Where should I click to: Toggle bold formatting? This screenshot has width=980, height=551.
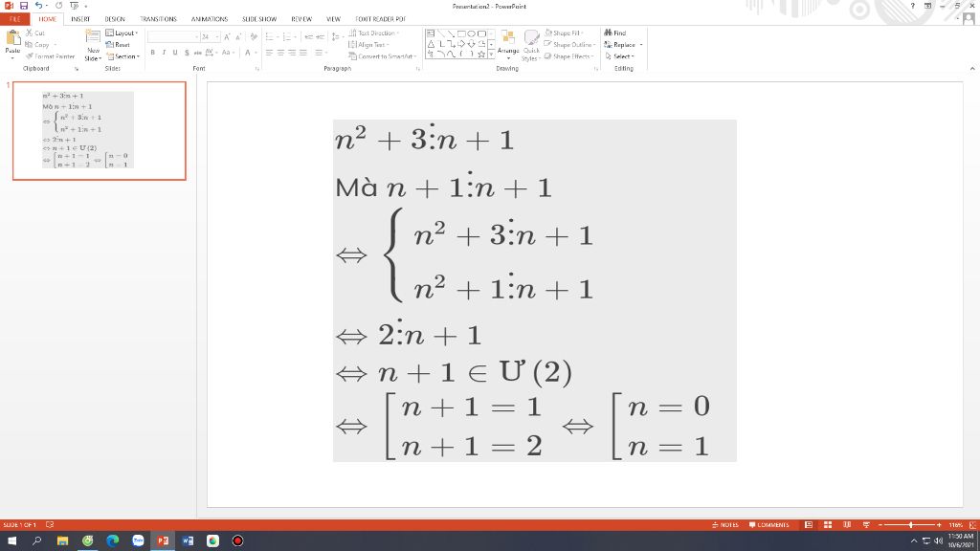point(152,53)
